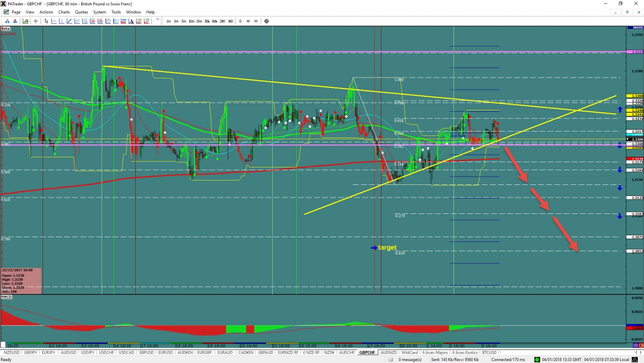Select the Fibonacci retracement tool
This screenshot has height=363, width=644.
(x=92, y=21)
